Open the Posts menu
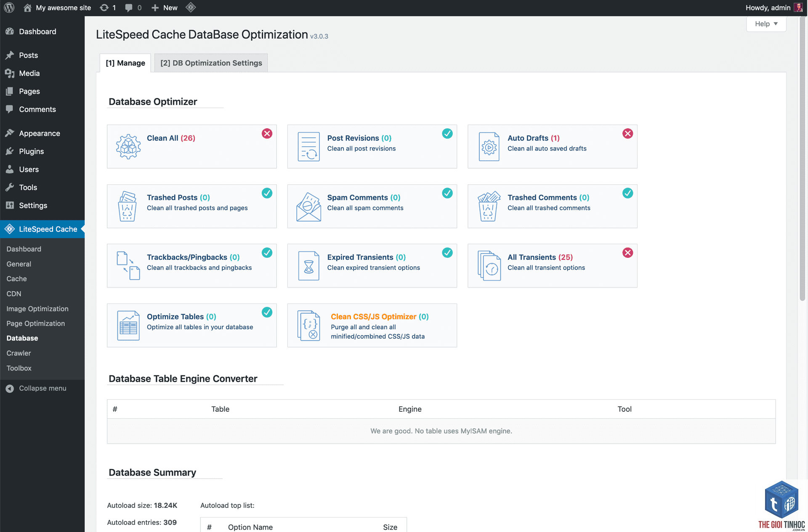This screenshot has width=808, height=532. click(x=42, y=55)
